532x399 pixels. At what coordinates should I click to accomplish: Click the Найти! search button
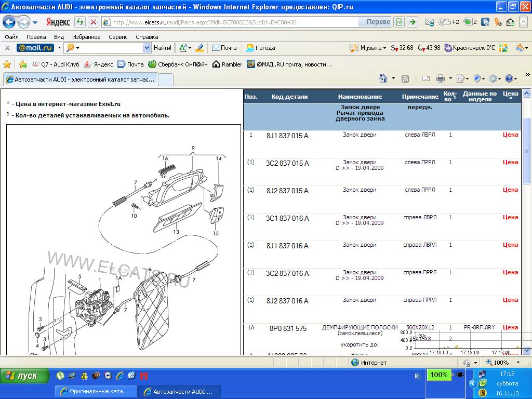click(163, 48)
